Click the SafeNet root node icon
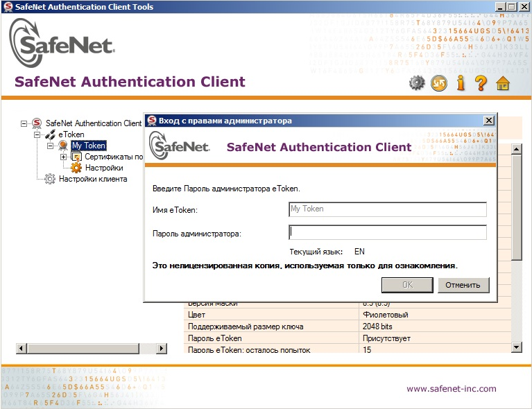Viewport: 532px width, 409px height. (37, 123)
